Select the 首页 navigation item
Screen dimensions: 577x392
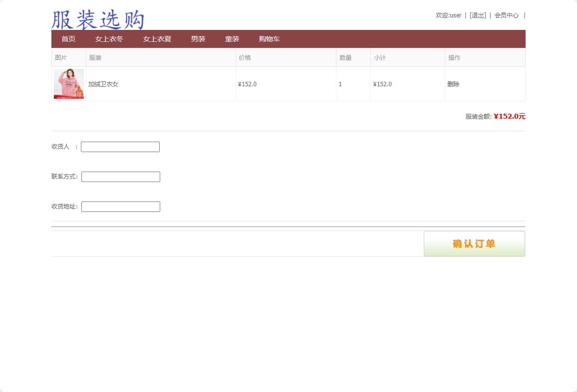pos(68,39)
